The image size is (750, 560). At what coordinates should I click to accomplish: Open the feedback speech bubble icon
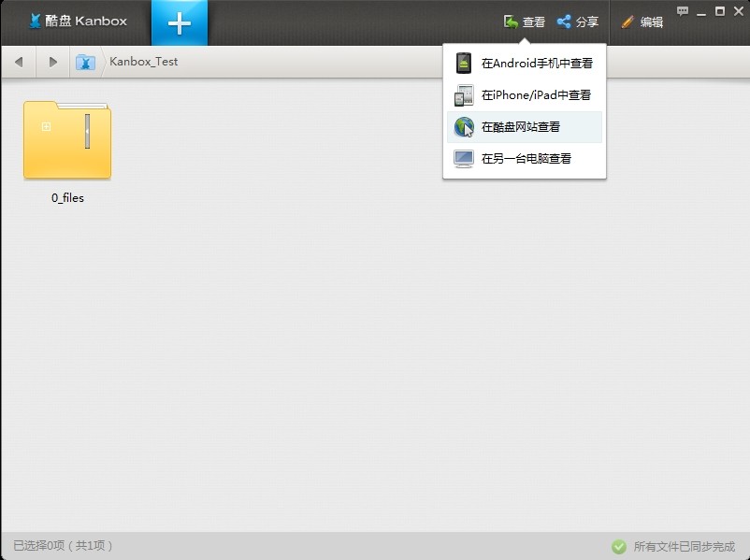683,11
